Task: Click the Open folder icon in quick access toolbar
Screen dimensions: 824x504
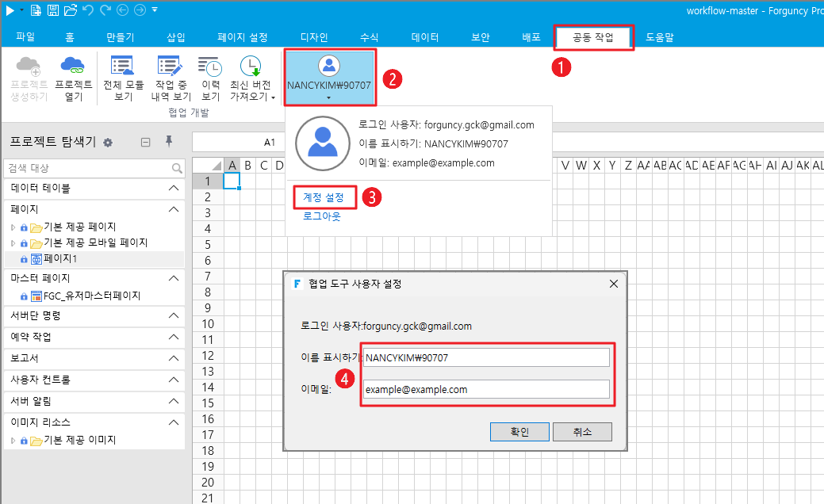Action: pyautogui.click(x=71, y=10)
